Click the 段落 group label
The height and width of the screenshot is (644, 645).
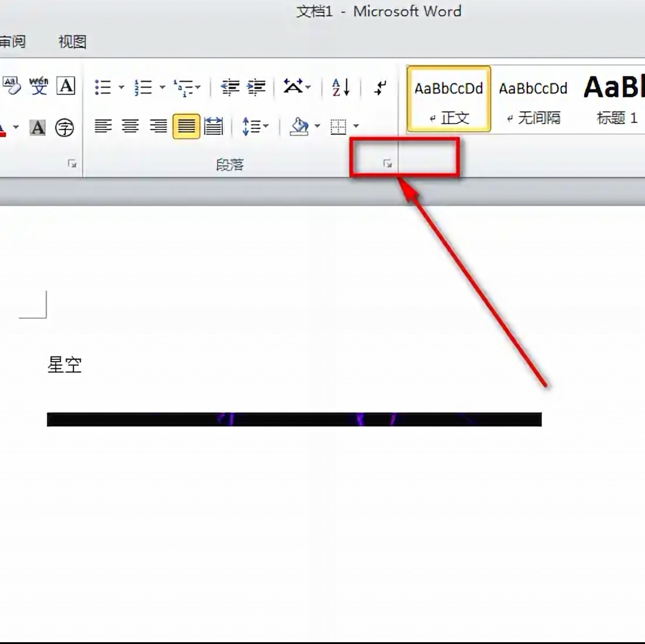pyautogui.click(x=230, y=164)
